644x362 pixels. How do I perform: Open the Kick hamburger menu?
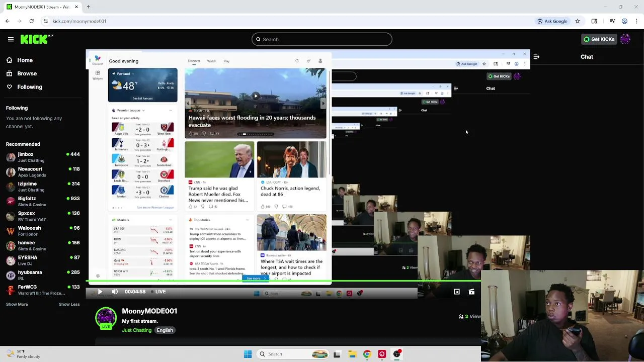pos(11,39)
